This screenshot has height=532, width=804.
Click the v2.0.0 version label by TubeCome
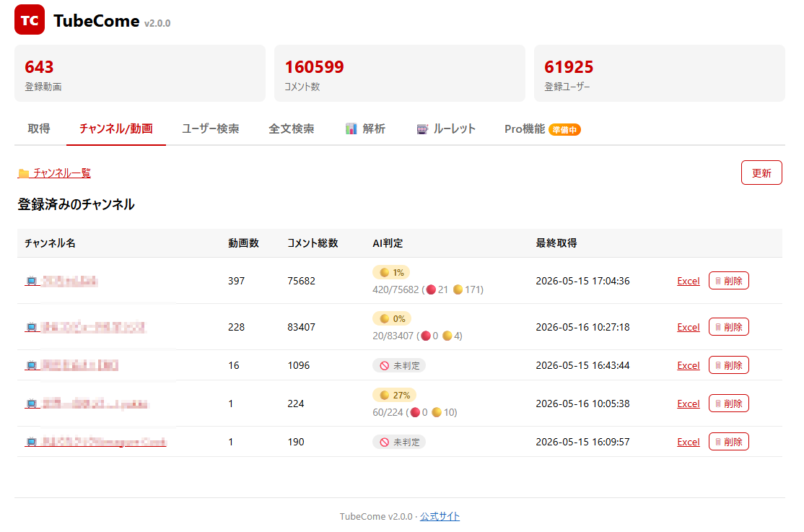(x=157, y=23)
